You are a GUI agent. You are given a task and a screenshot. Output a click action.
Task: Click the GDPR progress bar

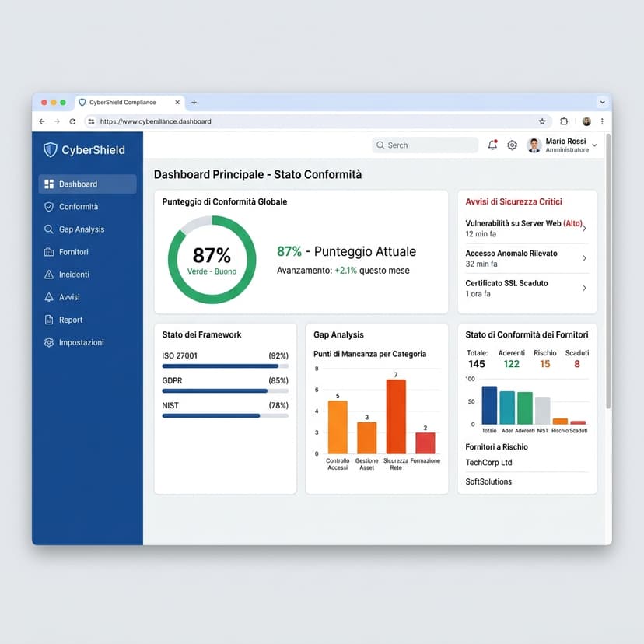click(225, 391)
